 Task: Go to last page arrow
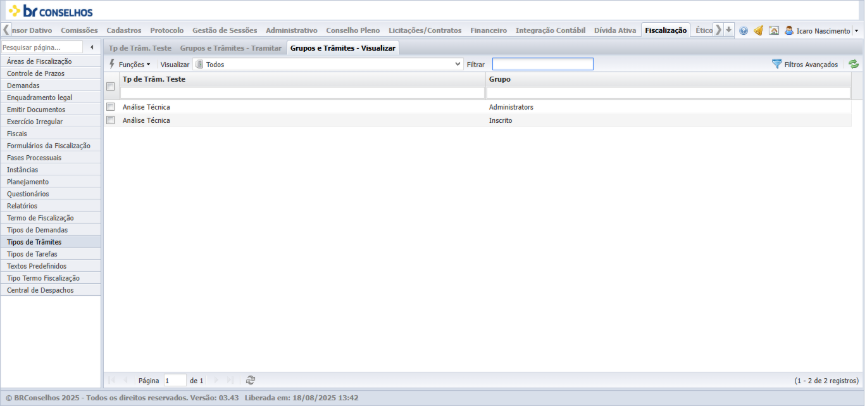(x=230, y=380)
